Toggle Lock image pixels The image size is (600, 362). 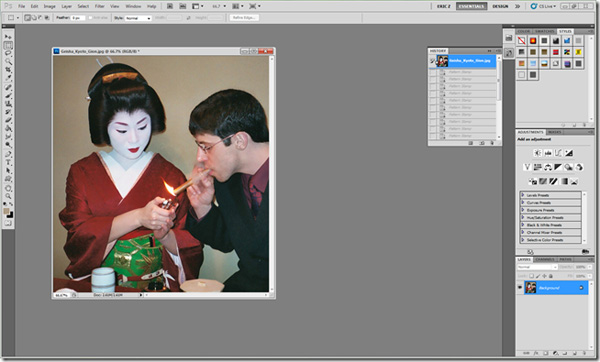(538, 276)
